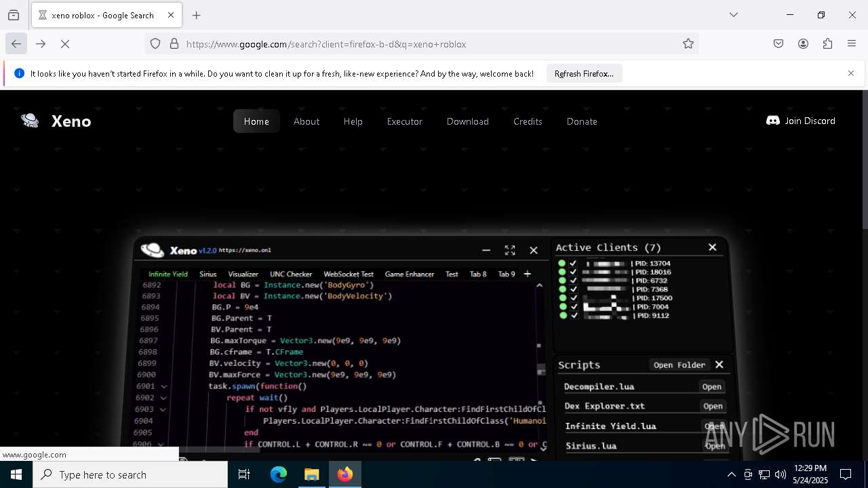Screen dimensions: 868x488
Task: Close the xeno roblox search tab
Action: click(171, 15)
